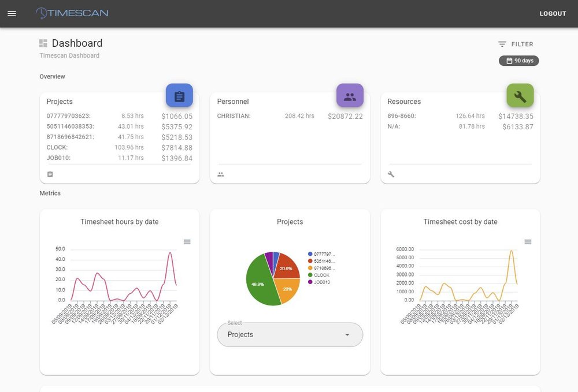Click the $14738.35 resource cost
The height and width of the screenshot is (392, 578).
click(x=516, y=116)
